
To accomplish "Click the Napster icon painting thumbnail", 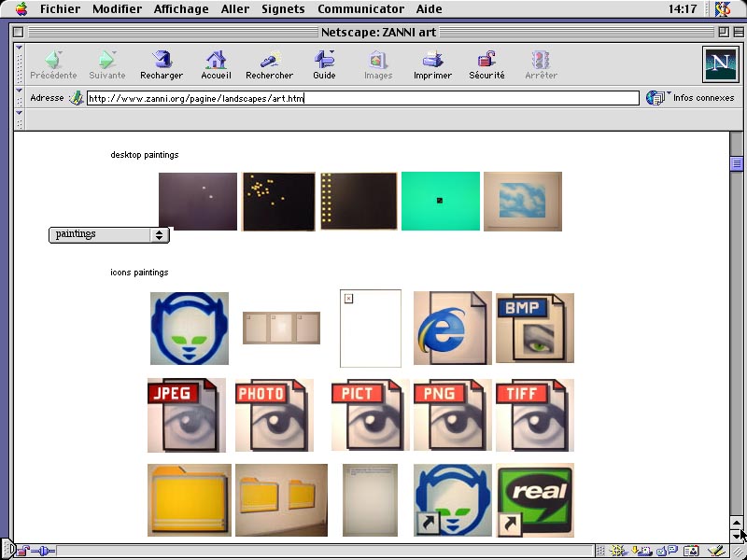I will [189, 329].
